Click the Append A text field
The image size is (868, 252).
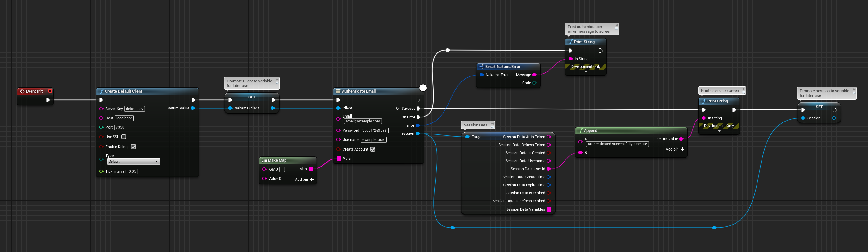pyautogui.click(x=618, y=144)
